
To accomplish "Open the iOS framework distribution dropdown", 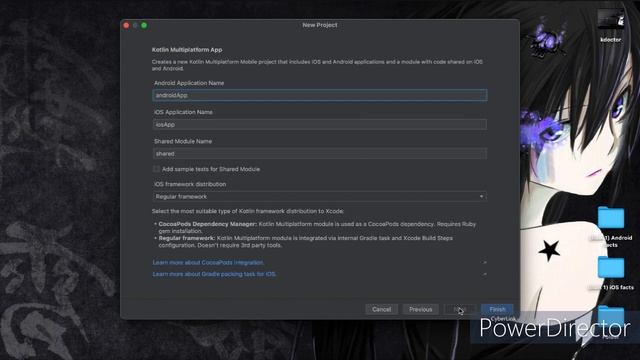I will point(320,197).
